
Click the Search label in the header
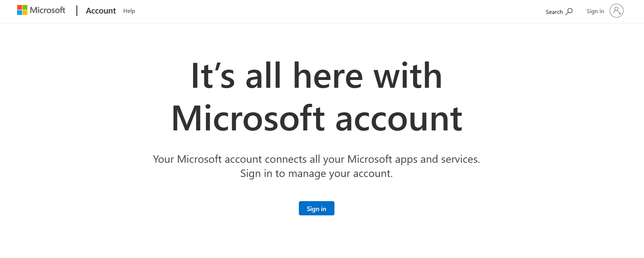[x=554, y=12]
